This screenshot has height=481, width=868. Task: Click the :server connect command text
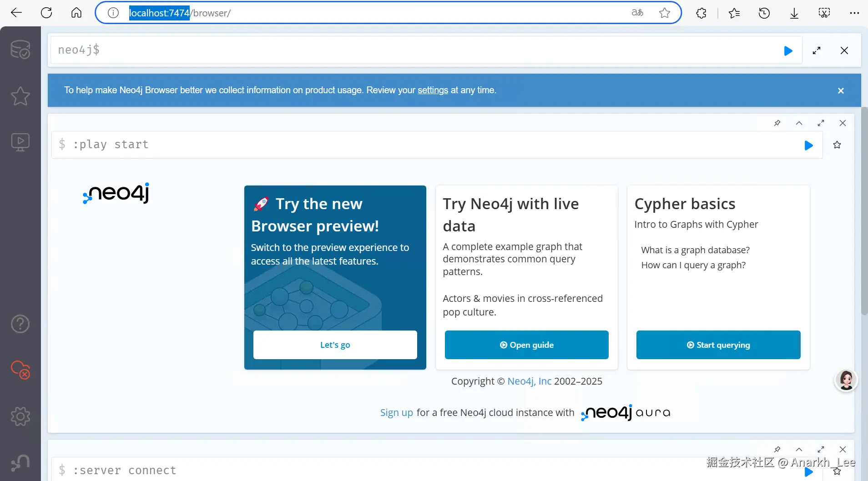click(x=124, y=470)
